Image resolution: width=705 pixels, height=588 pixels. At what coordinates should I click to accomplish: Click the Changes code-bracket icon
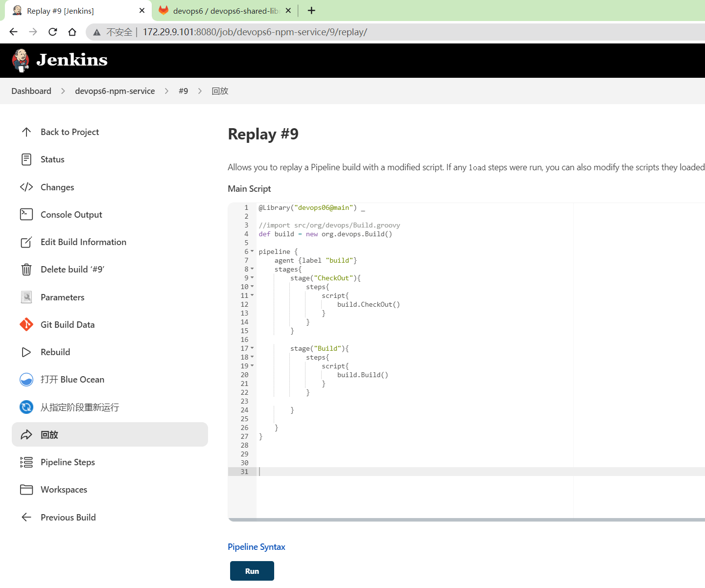(x=26, y=187)
